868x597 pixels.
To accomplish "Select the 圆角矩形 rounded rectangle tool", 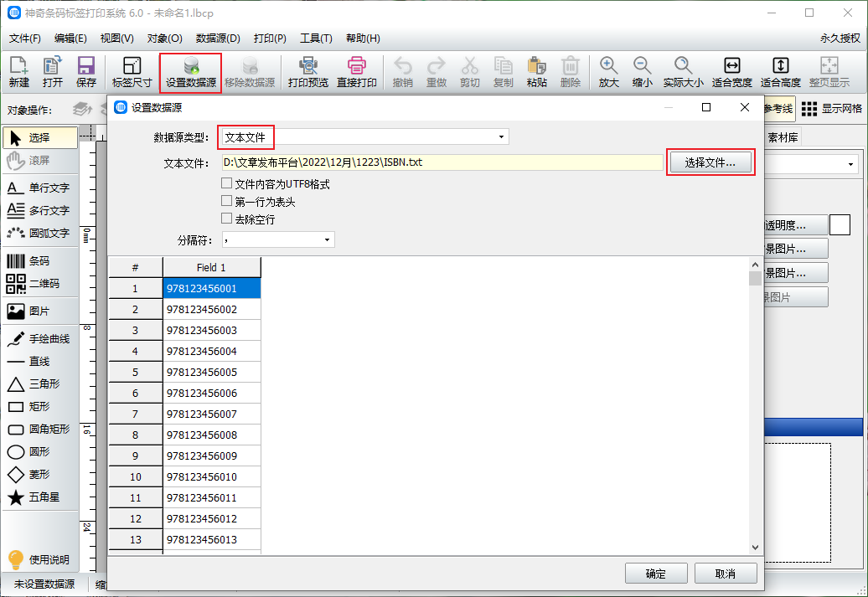I will pos(40,429).
